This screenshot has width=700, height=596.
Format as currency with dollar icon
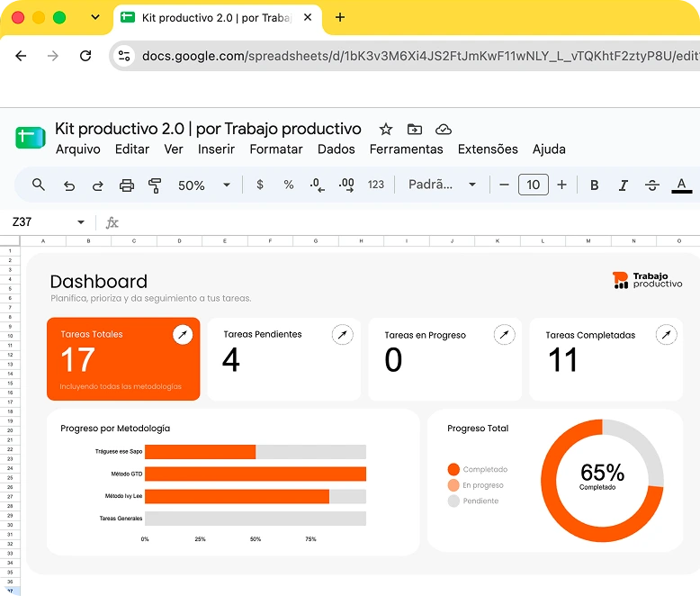[x=260, y=185]
